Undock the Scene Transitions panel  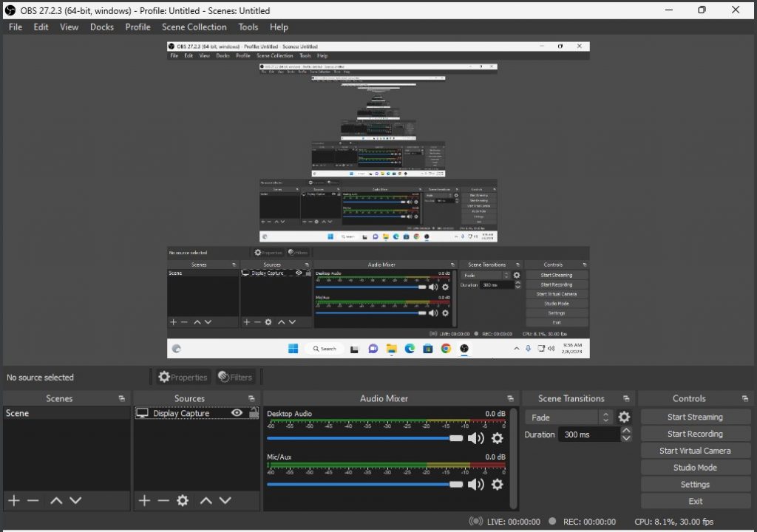pyautogui.click(x=626, y=398)
